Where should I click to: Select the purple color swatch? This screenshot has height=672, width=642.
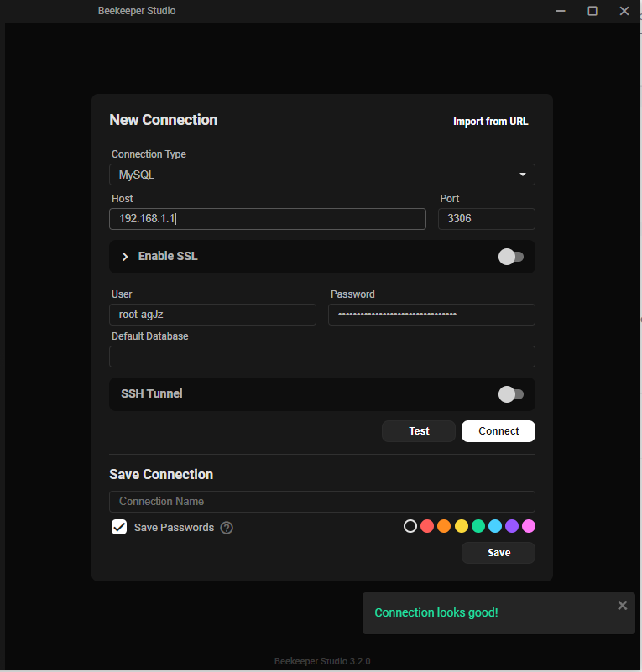point(512,526)
